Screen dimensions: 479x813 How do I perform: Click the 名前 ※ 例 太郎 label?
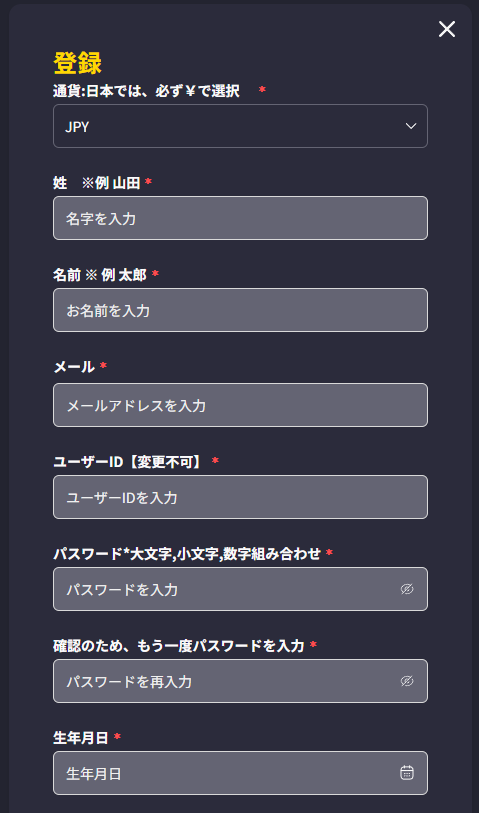click(100, 275)
